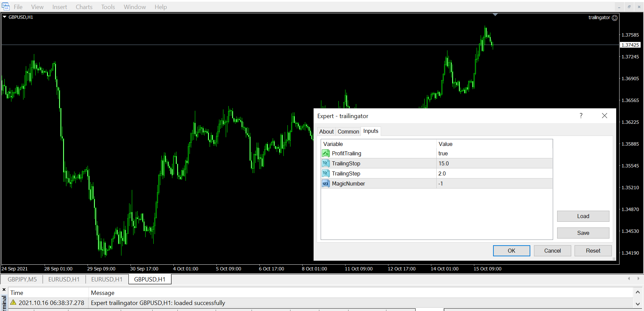Viewport: 644px width, 311px height.
Task: Click the MagicNumber integer icon
Action: [x=325, y=184]
